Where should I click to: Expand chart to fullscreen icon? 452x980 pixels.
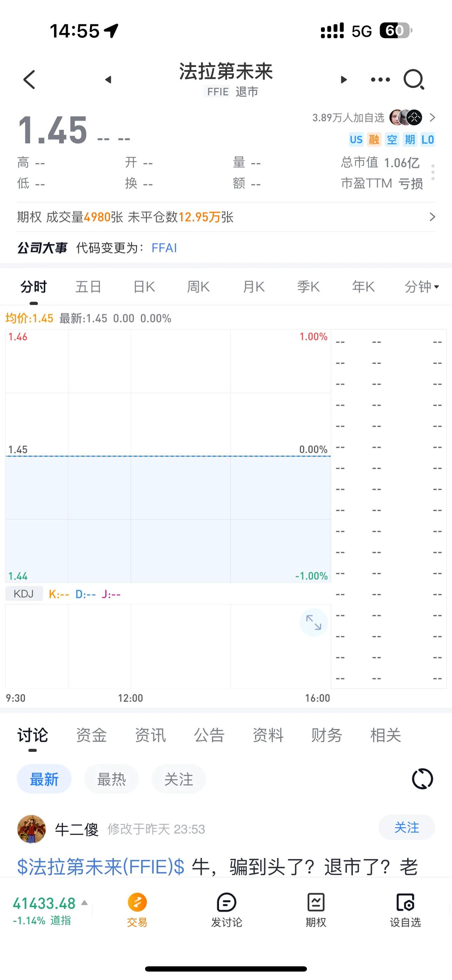(x=314, y=623)
